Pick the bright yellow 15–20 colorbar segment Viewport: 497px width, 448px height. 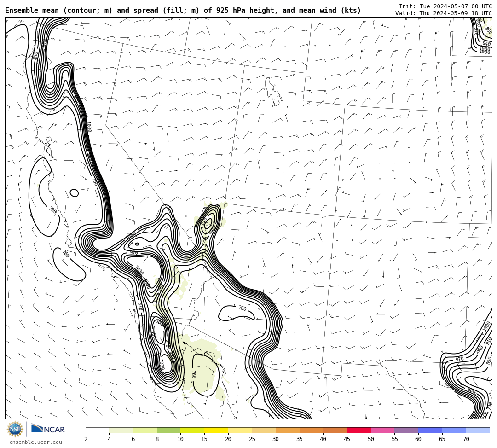(216, 430)
